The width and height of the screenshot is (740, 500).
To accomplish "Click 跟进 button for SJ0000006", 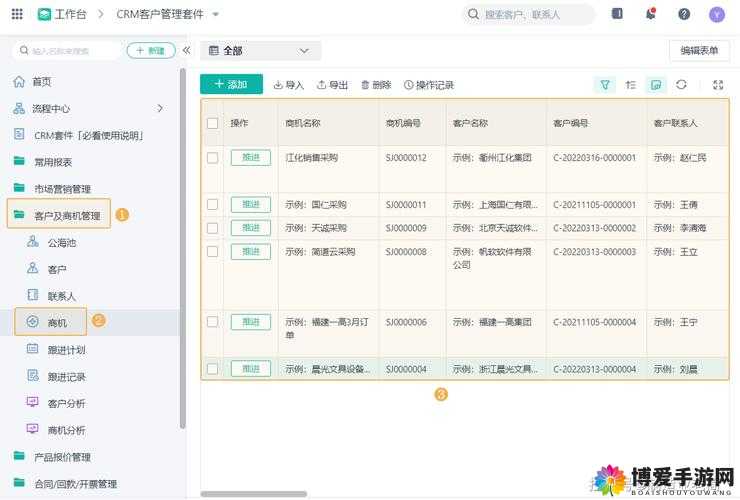I will tap(251, 322).
